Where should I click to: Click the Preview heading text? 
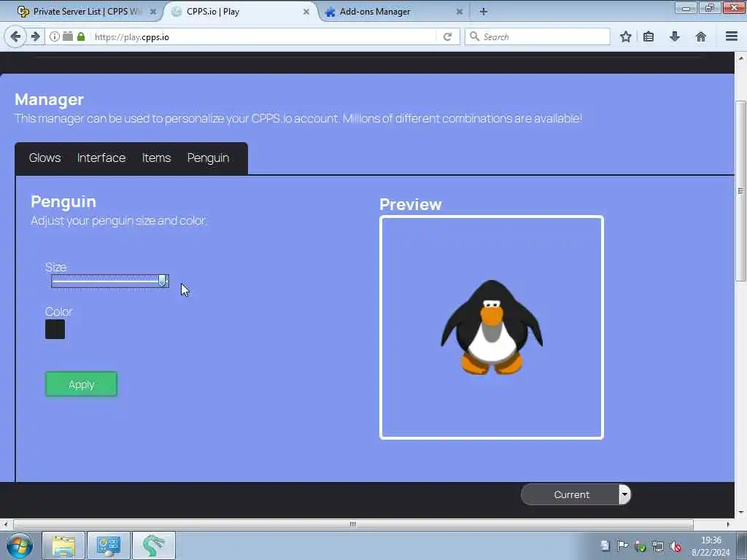(411, 204)
